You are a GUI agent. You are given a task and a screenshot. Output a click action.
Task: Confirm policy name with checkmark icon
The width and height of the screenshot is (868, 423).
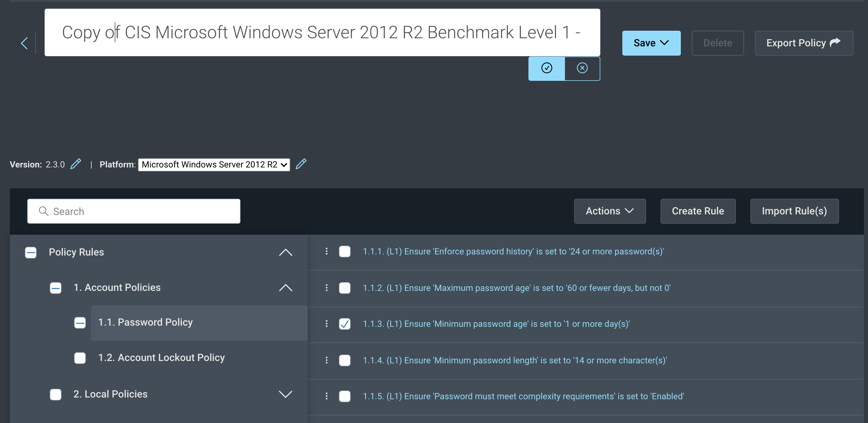point(546,68)
